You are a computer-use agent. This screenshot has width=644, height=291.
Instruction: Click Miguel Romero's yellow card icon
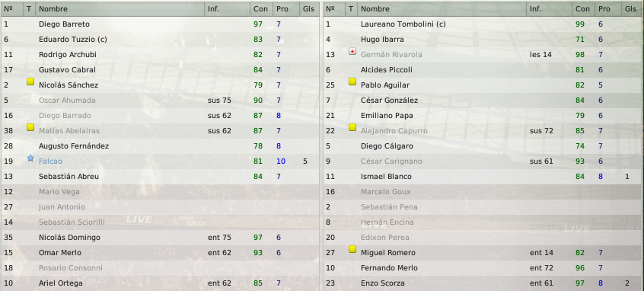[352, 249]
